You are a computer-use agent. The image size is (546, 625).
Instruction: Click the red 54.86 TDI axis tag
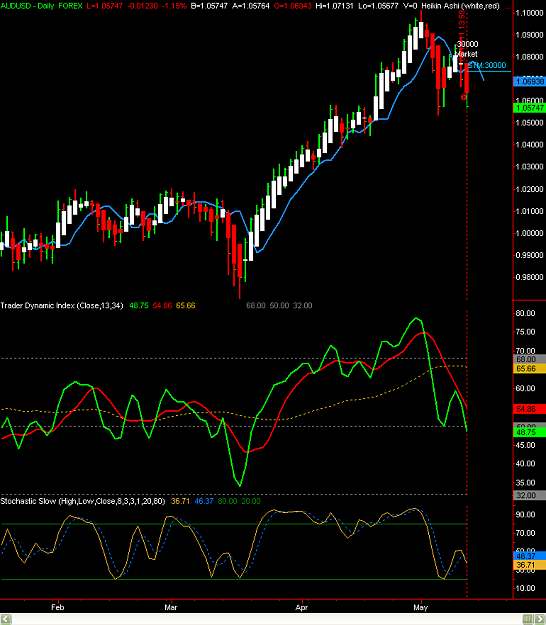(530, 409)
